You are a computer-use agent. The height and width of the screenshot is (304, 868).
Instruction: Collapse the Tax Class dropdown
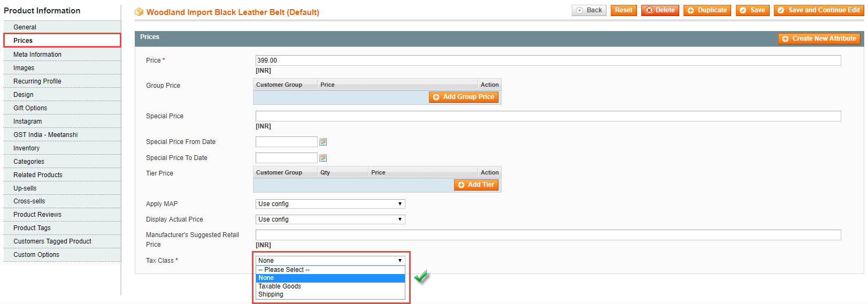click(x=330, y=261)
